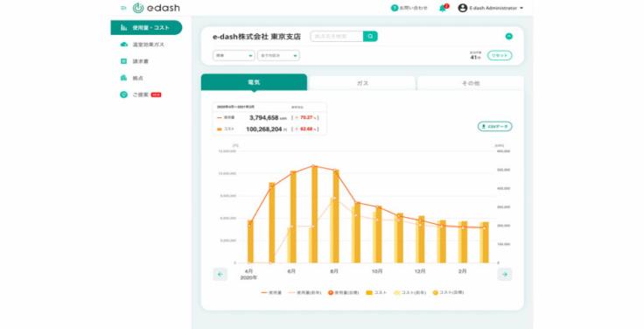Click the 62.68 percentage change value
Image resolution: width=644 pixels, height=329 pixels.
[307, 129]
